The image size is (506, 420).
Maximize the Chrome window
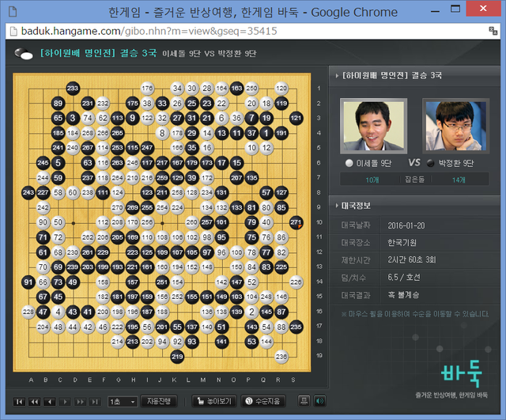455,9
